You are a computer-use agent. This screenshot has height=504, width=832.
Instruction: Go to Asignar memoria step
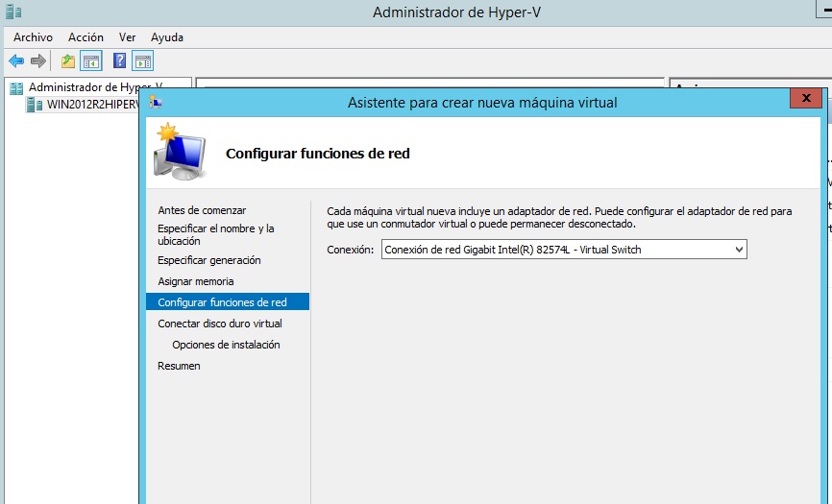coord(195,281)
